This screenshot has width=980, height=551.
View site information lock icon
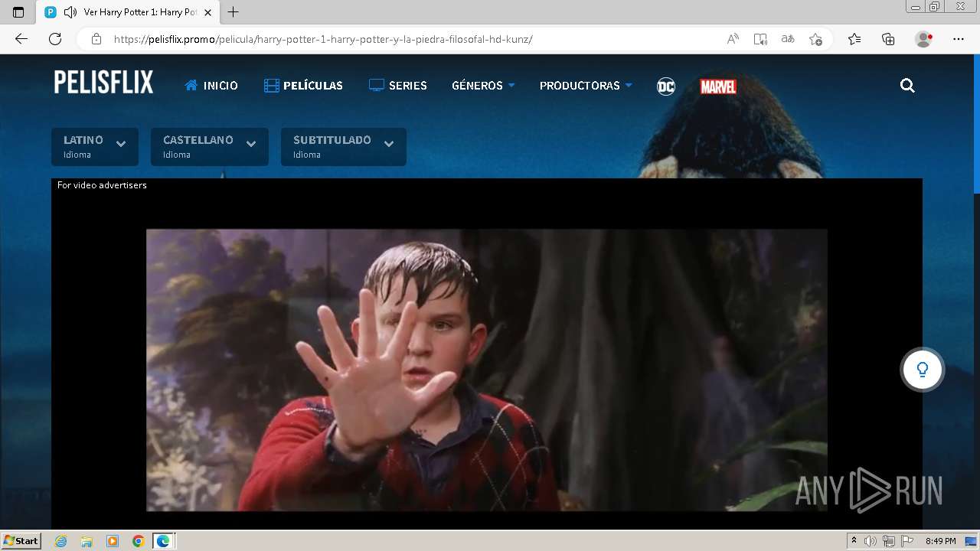tap(96, 39)
